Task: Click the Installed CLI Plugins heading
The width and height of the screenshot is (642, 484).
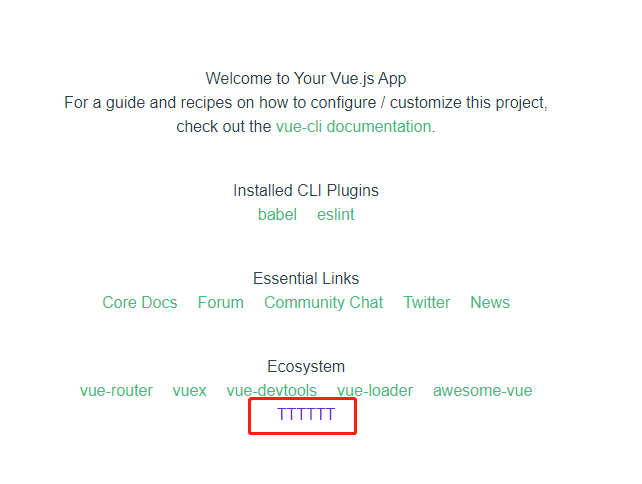Action: [306, 191]
